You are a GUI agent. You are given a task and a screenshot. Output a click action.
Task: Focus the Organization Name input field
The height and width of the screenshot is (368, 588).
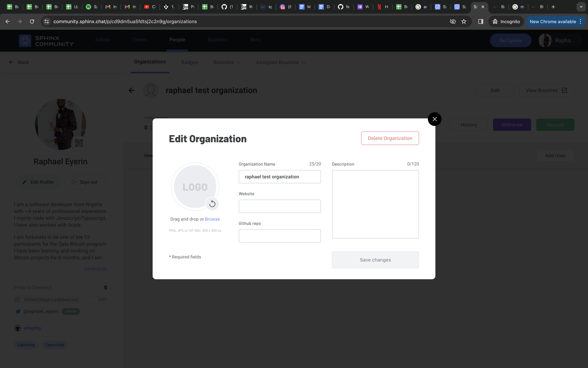[x=280, y=177]
